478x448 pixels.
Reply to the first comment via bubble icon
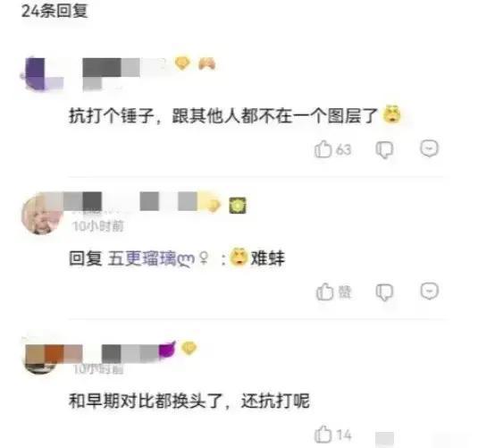(429, 148)
